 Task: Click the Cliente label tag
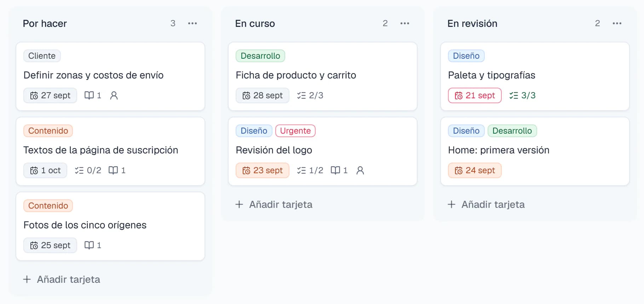[x=42, y=56]
